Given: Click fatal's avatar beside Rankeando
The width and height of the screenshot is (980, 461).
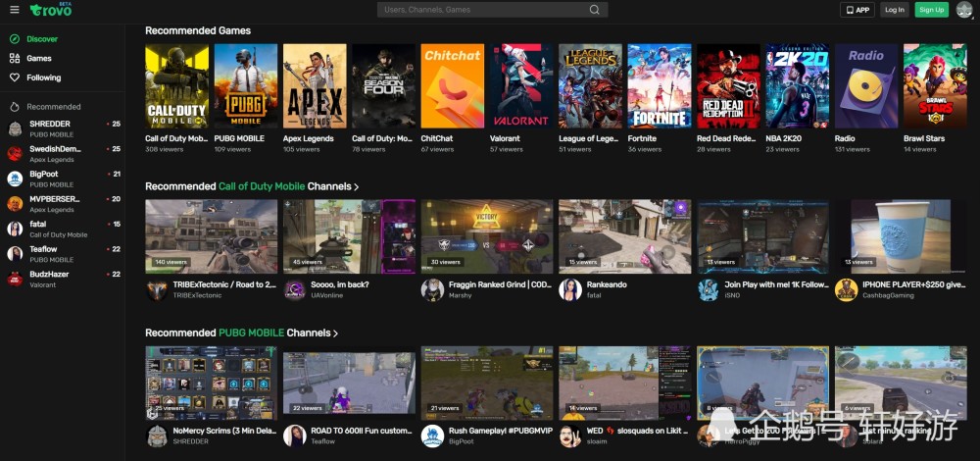Looking at the screenshot, I should [x=570, y=289].
